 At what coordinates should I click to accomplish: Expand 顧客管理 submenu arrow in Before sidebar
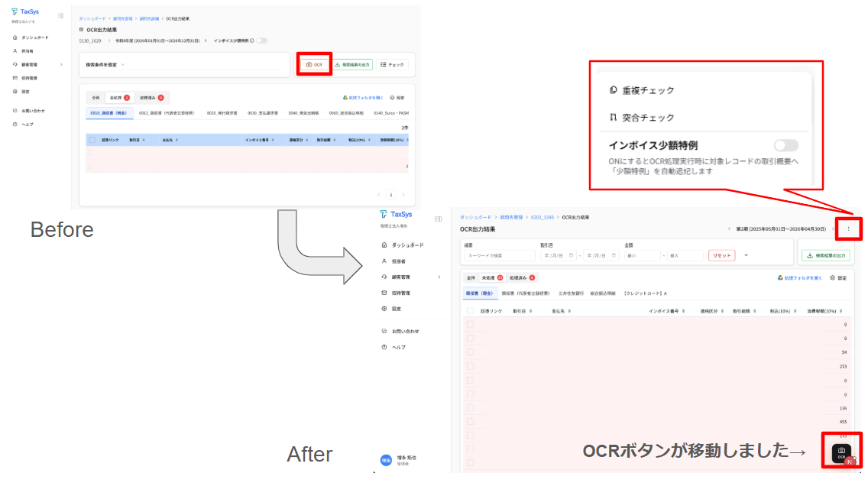[x=61, y=65]
